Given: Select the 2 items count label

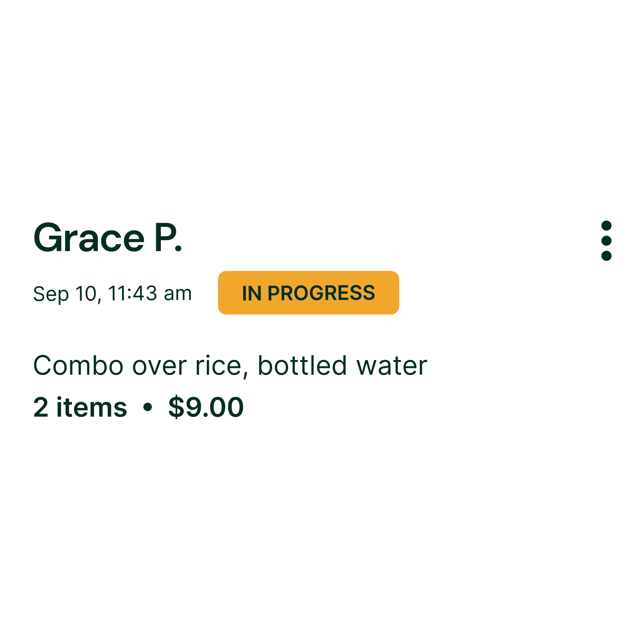Looking at the screenshot, I should coord(80,407).
